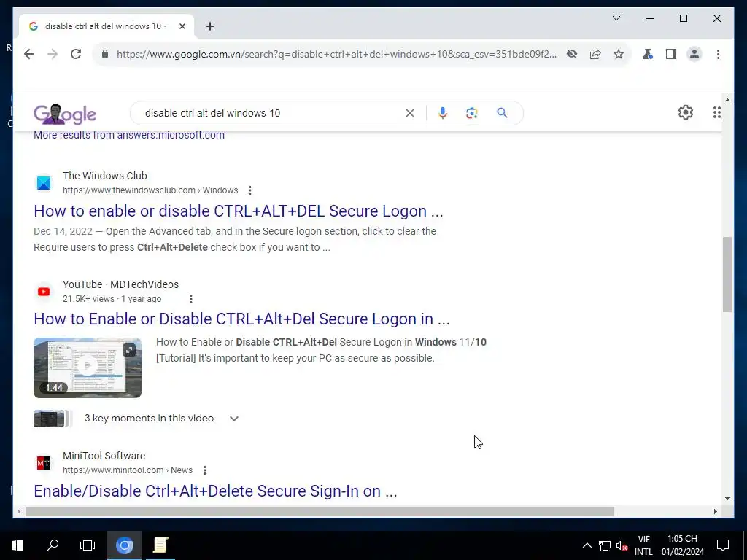Open the YouTube MDTechVideos result title
Viewport: 747px width, 560px height.
241,319
